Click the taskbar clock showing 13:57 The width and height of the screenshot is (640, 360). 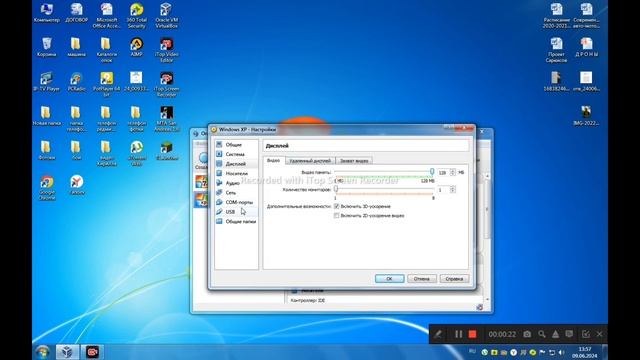585,352
